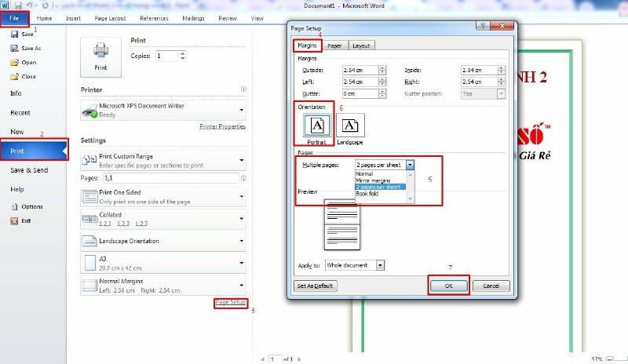The height and width of the screenshot is (364, 628).
Task: Click the Save As icon
Action: pyautogui.click(x=15, y=49)
